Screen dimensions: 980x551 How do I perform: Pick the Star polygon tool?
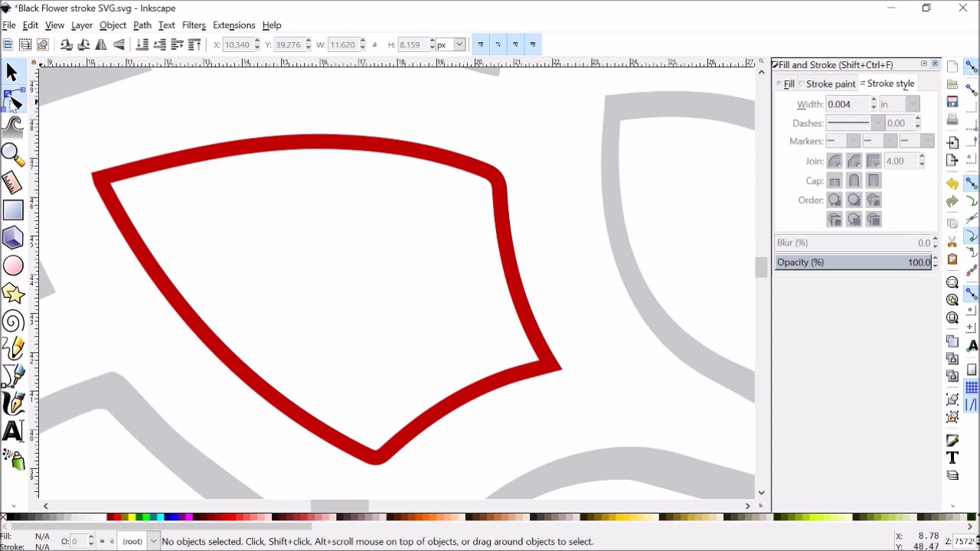click(x=12, y=293)
